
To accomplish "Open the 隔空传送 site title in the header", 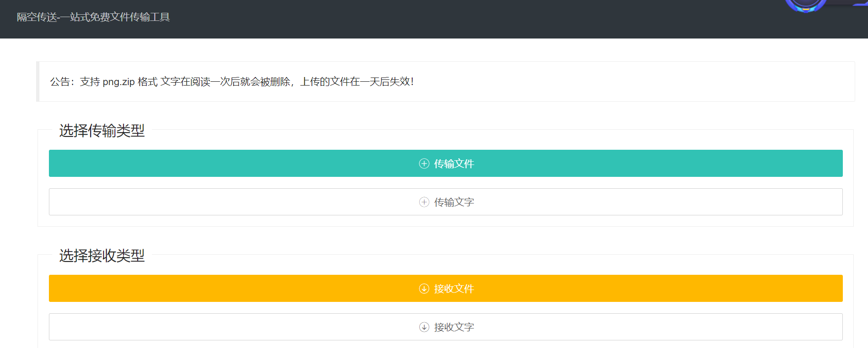I will tap(37, 17).
